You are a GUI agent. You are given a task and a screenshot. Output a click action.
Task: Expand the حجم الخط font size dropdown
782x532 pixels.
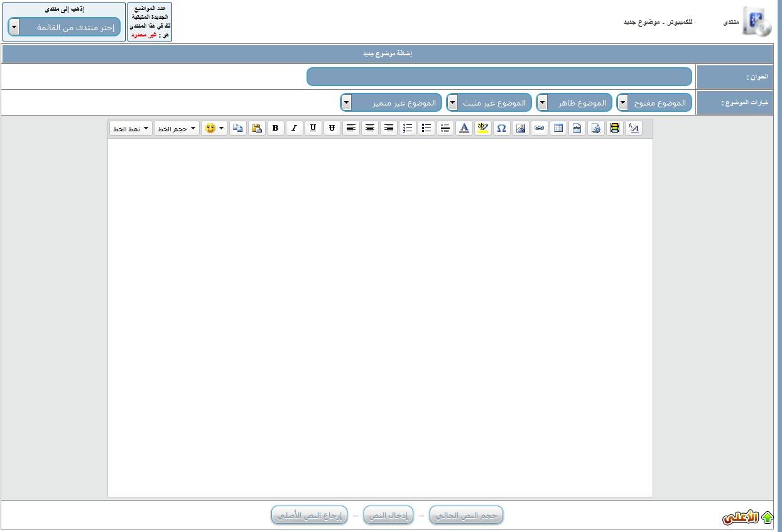[x=176, y=128]
